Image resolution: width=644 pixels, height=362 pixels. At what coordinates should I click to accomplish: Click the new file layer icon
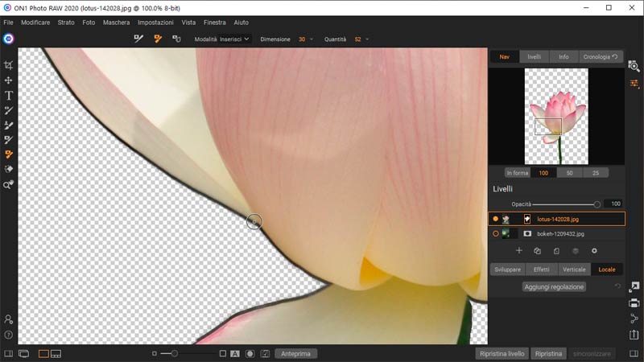pyautogui.click(x=556, y=251)
